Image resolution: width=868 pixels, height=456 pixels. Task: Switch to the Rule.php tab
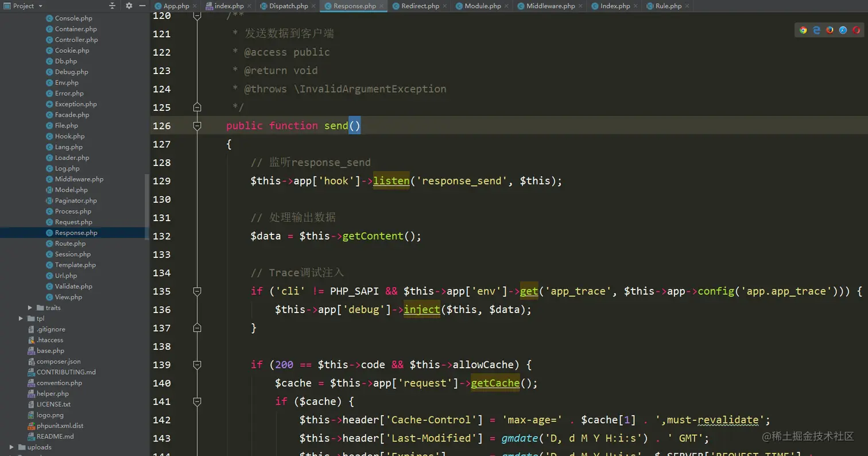(x=668, y=6)
